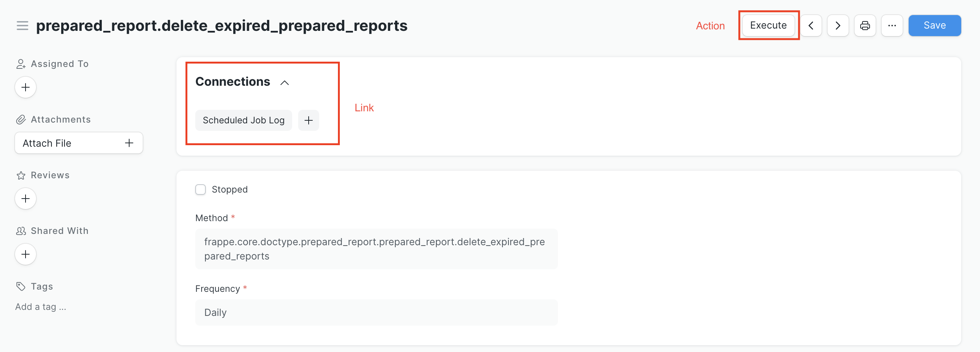Execute the scheduled job
The image size is (980, 352).
(x=768, y=25)
